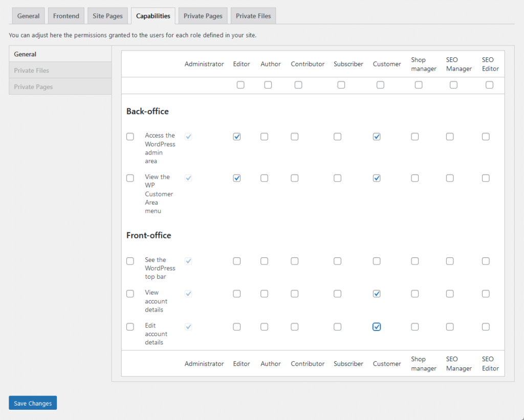This screenshot has height=420, width=524.
Task: Uncheck Customer for View account details
Action: (377, 294)
